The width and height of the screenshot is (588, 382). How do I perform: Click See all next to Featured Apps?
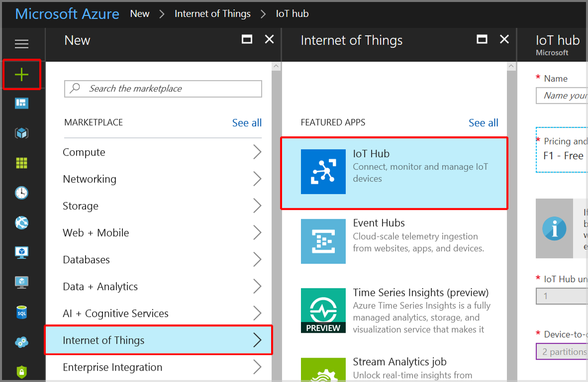click(x=483, y=122)
